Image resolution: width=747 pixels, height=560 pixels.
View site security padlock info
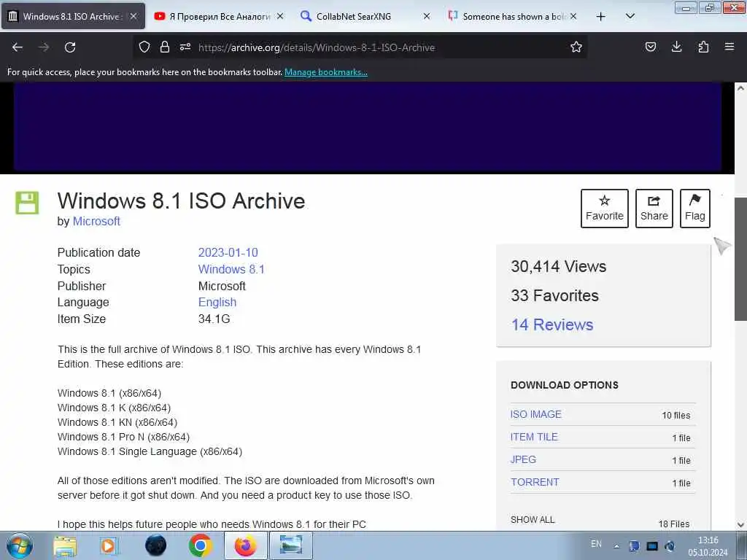(x=165, y=47)
